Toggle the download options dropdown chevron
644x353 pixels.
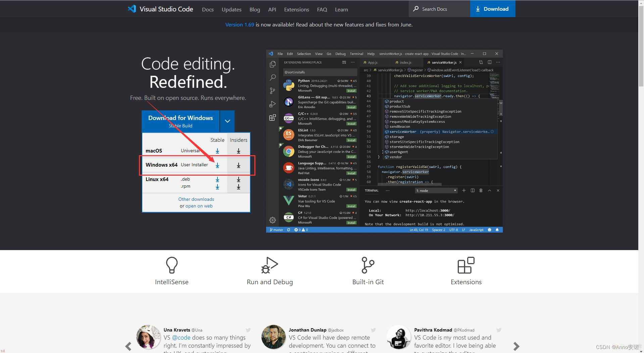coord(228,121)
